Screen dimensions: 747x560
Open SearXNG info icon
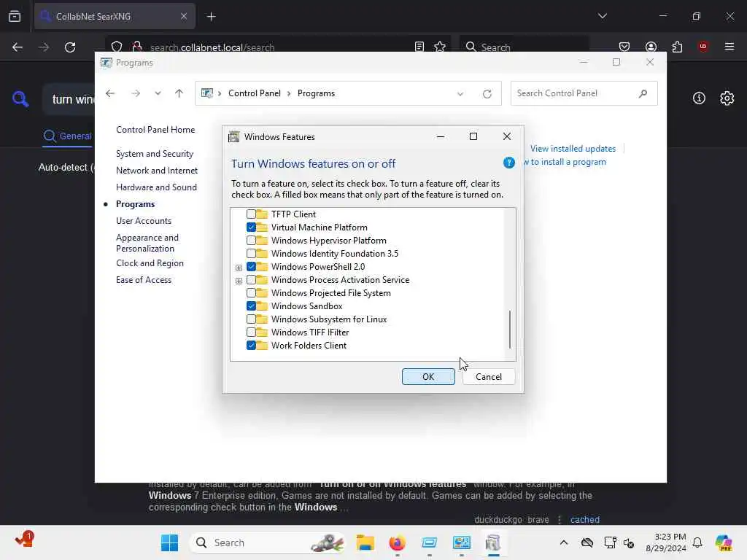pyautogui.click(x=699, y=98)
